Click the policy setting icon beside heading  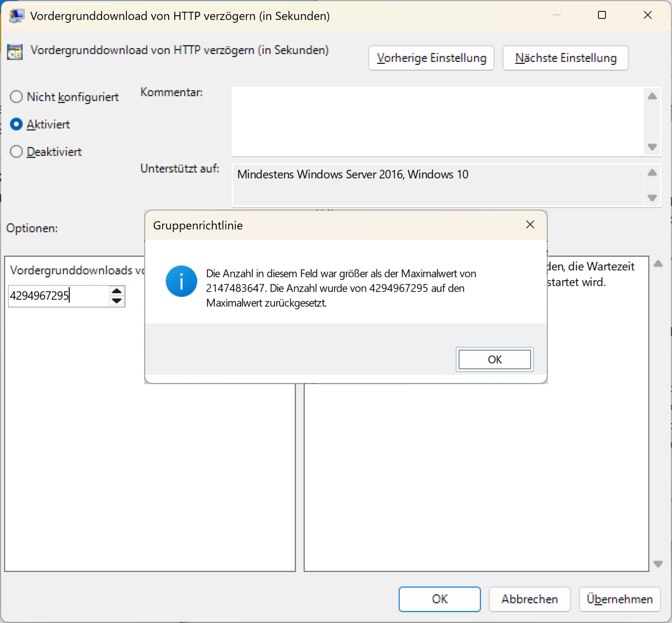(x=15, y=52)
